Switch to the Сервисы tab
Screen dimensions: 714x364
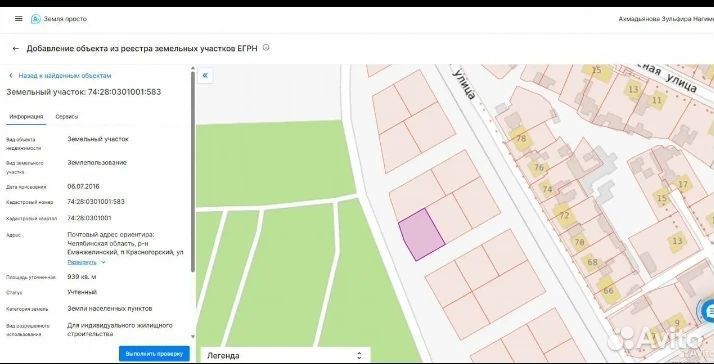click(x=67, y=117)
